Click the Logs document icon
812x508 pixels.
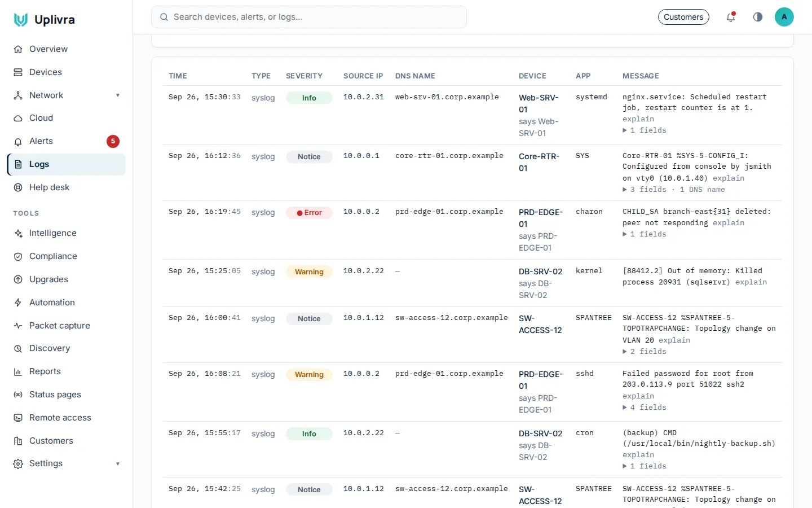pyautogui.click(x=18, y=164)
